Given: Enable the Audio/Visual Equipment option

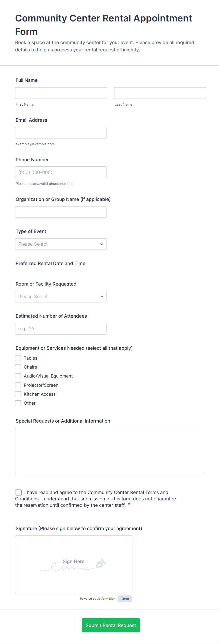Looking at the screenshot, I should tap(18, 376).
